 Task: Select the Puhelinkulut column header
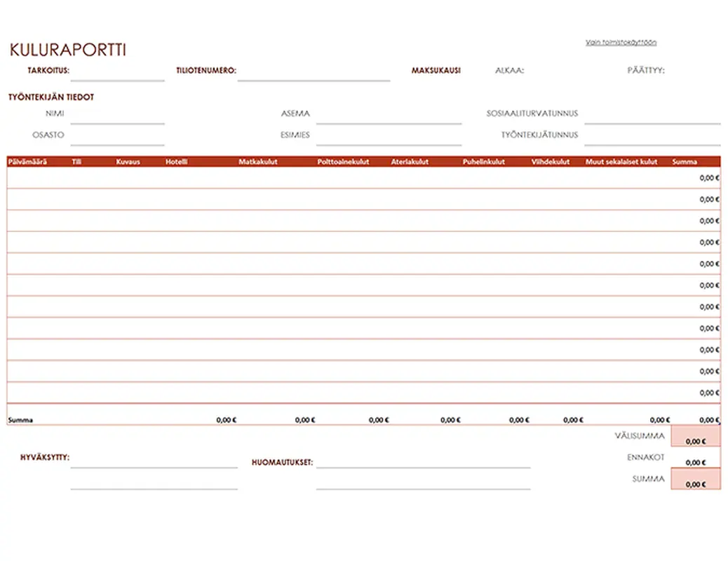click(484, 162)
